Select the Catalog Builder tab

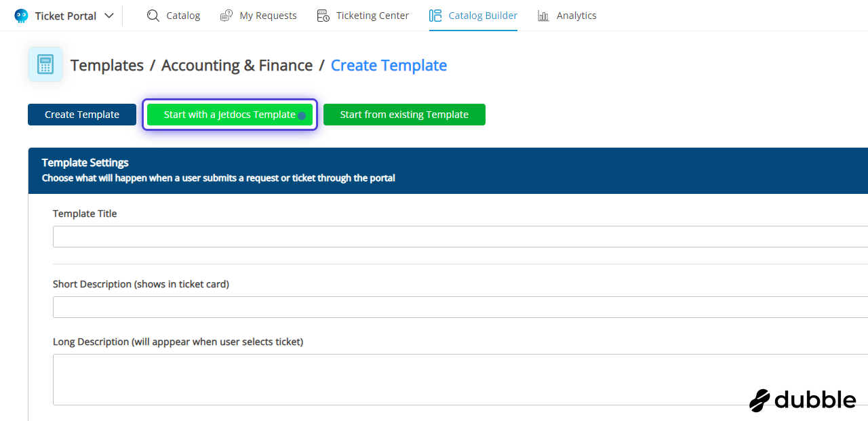473,16
